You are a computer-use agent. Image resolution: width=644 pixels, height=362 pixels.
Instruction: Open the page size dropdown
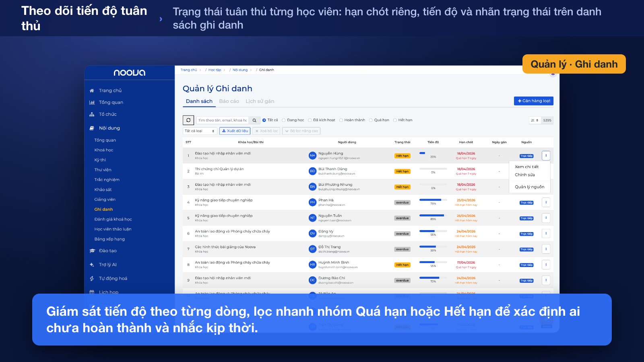coord(535,120)
